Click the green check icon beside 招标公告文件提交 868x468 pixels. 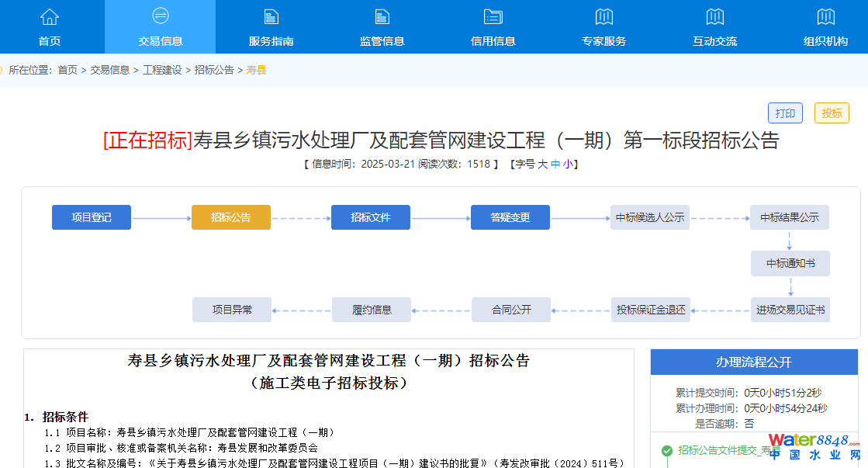click(x=666, y=450)
